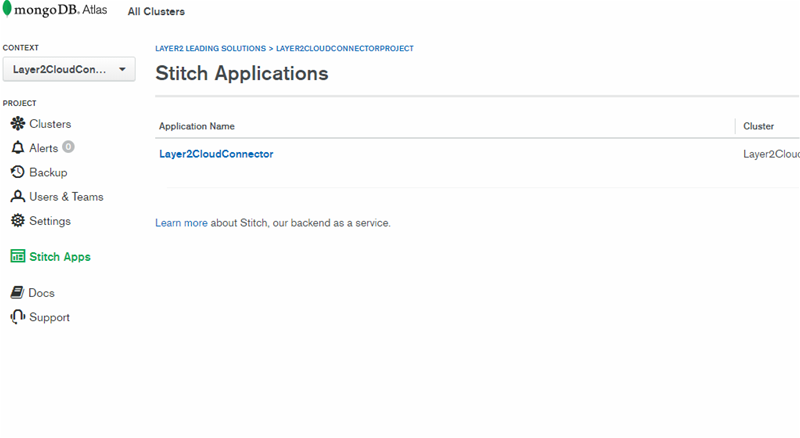
Task: Click the Alerts count badge showing 0
Action: pyautogui.click(x=68, y=147)
